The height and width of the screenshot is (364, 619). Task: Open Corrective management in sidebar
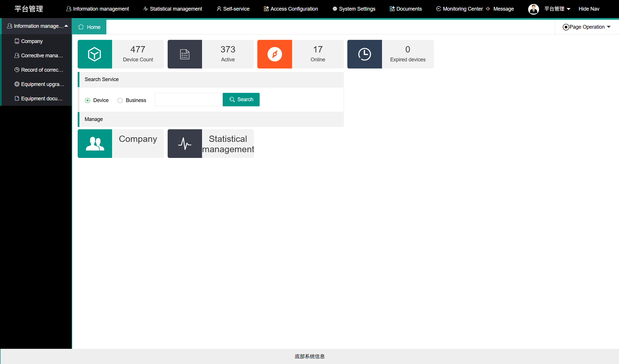click(x=36, y=56)
